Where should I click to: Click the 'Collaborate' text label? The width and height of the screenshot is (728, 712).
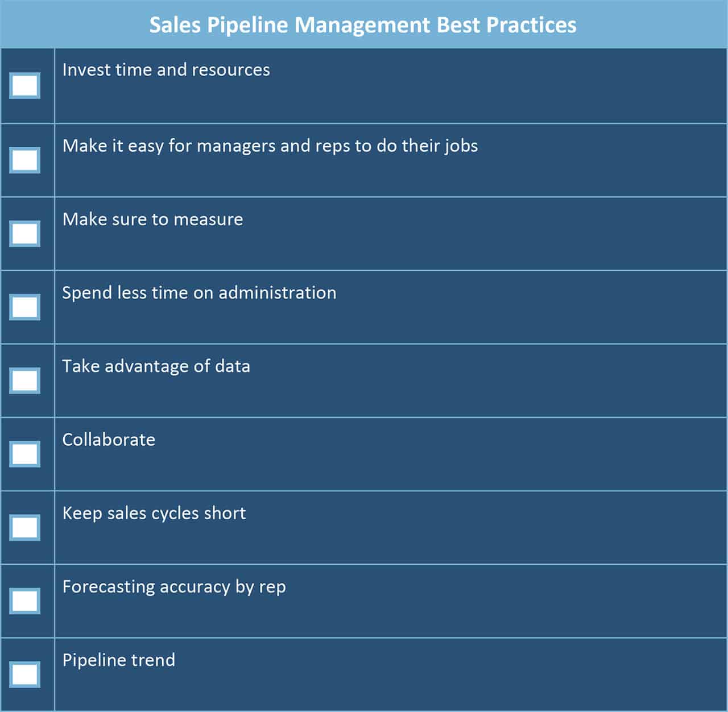tap(109, 440)
